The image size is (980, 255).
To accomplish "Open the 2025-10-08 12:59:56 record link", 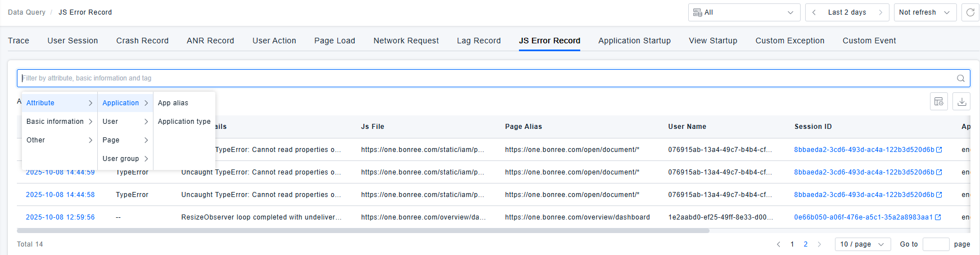I will pyautogui.click(x=60, y=217).
